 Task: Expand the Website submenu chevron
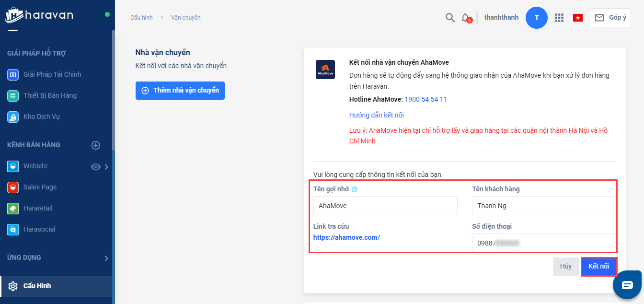tap(106, 166)
